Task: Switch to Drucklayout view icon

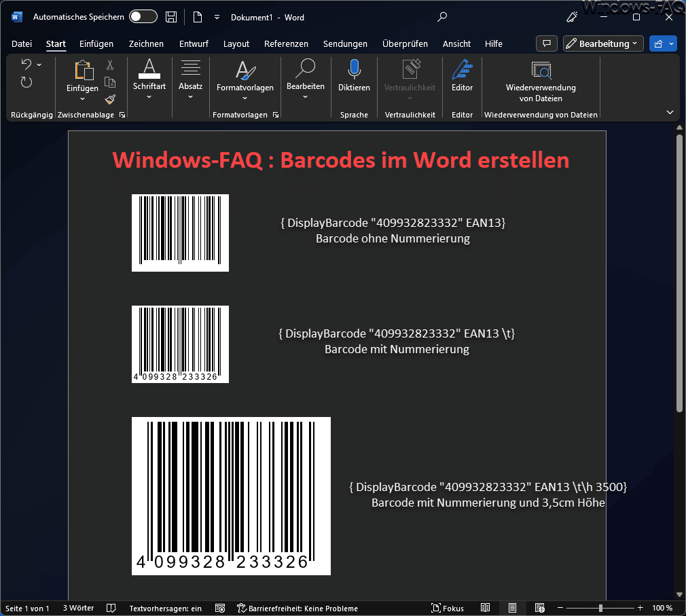Action: pos(512,608)
